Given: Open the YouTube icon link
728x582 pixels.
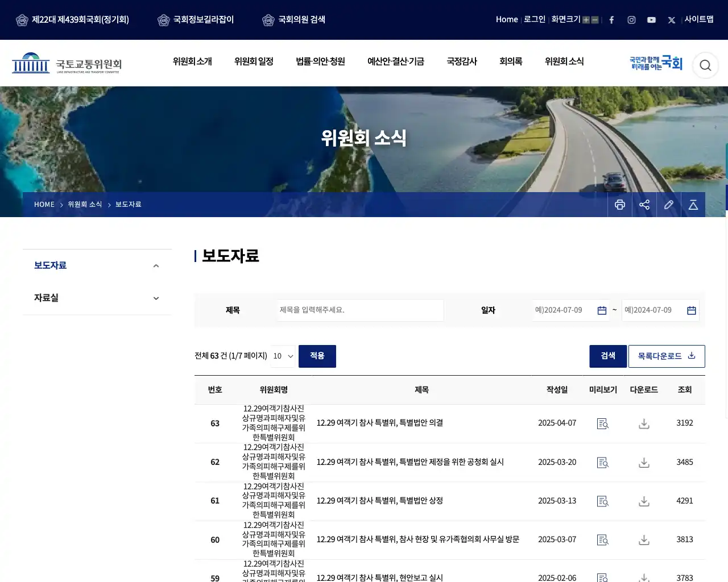Looking at the screenshot, I should pos(651,20).
